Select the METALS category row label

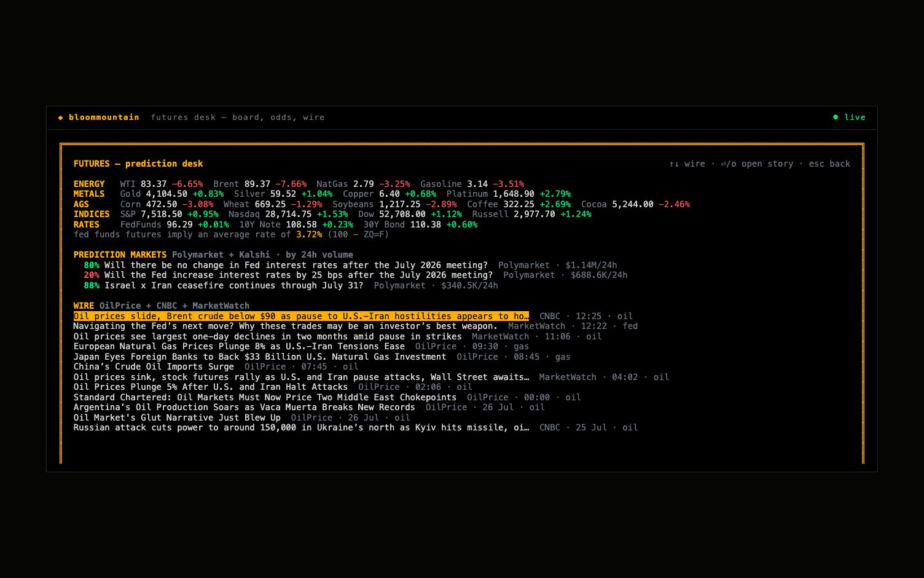[x=89, y=194]
